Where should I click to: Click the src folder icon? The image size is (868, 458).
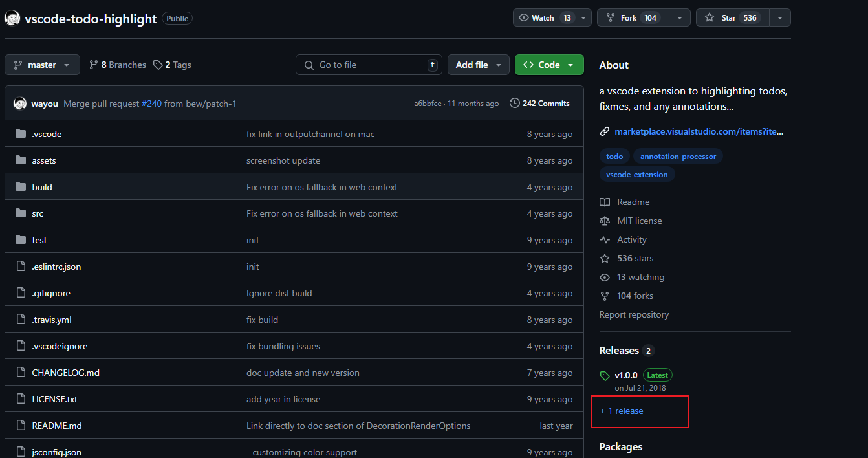pyautogui.click(x=20, y=213)
